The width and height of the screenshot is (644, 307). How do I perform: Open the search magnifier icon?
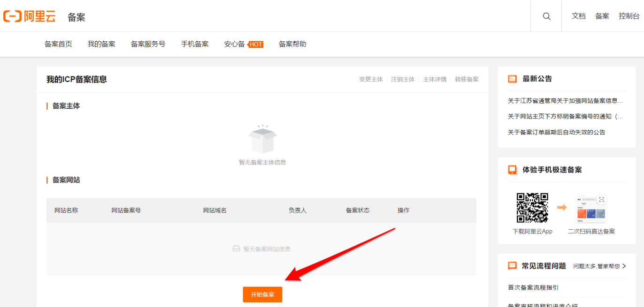pos(546,16)
